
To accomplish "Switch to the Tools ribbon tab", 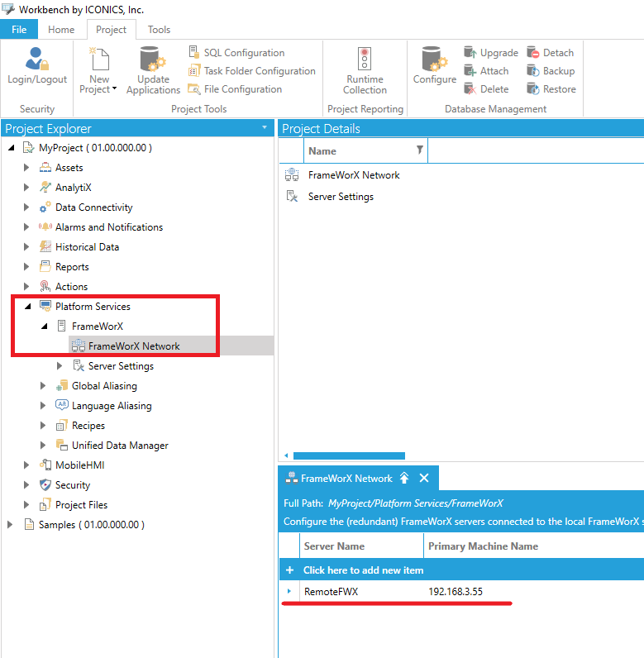I will 159,30.
